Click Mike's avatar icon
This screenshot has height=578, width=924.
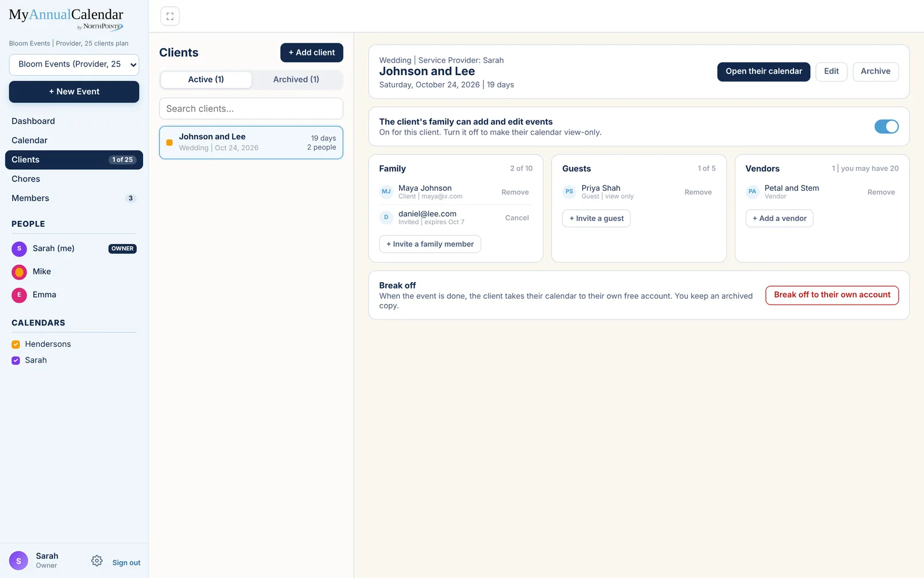tap(19, 272)
